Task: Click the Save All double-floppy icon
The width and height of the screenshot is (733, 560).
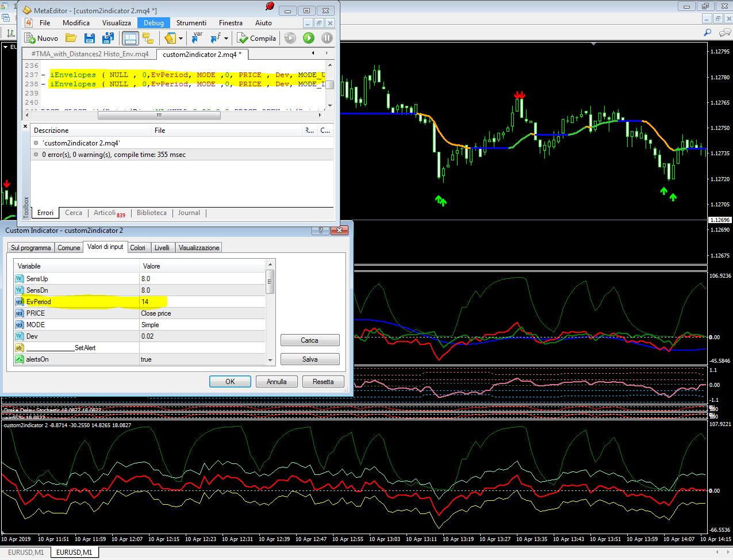Action: (108, 39)
